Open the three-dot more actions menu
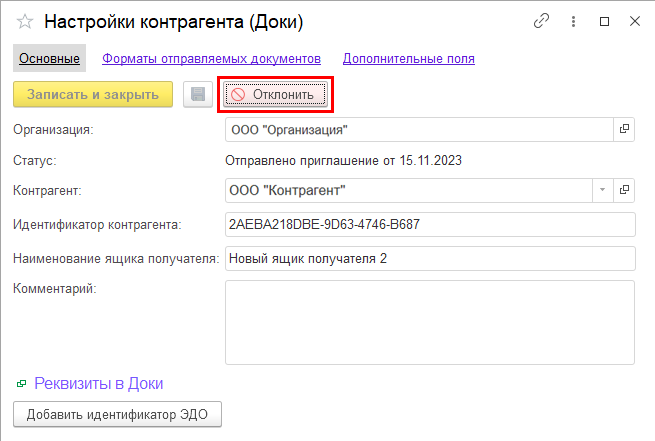Image resolution: width=655 pixels, height=441 pixels. (x=573, y=21)
